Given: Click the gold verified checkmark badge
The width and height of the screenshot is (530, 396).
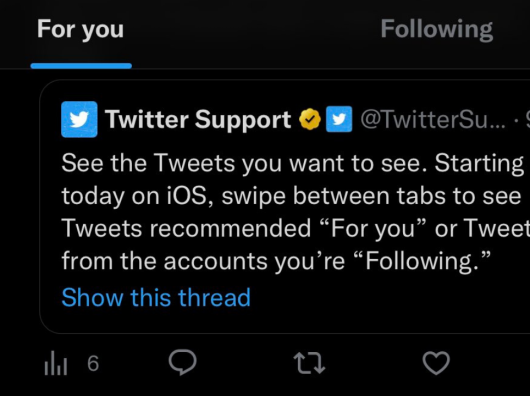Looking at the screenshot, I should tap(310, 119).
